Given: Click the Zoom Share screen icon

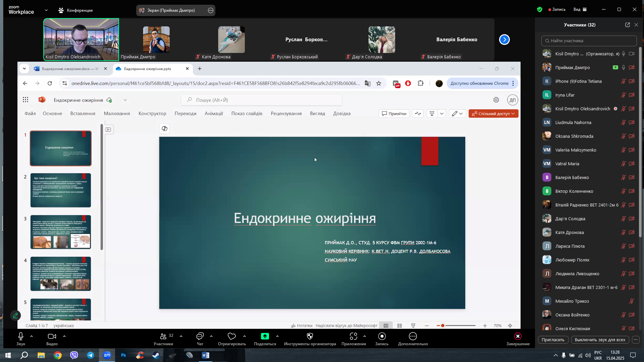Looking at the screenshot, I should click(265, 336).
